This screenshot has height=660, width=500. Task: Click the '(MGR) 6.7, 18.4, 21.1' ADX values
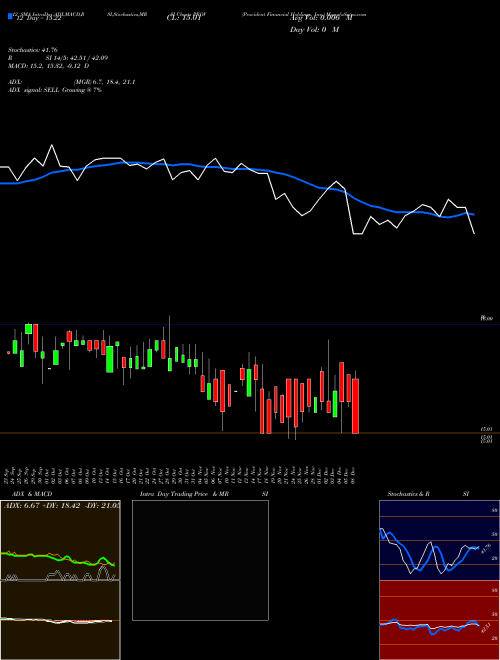(x=104, y=82)
